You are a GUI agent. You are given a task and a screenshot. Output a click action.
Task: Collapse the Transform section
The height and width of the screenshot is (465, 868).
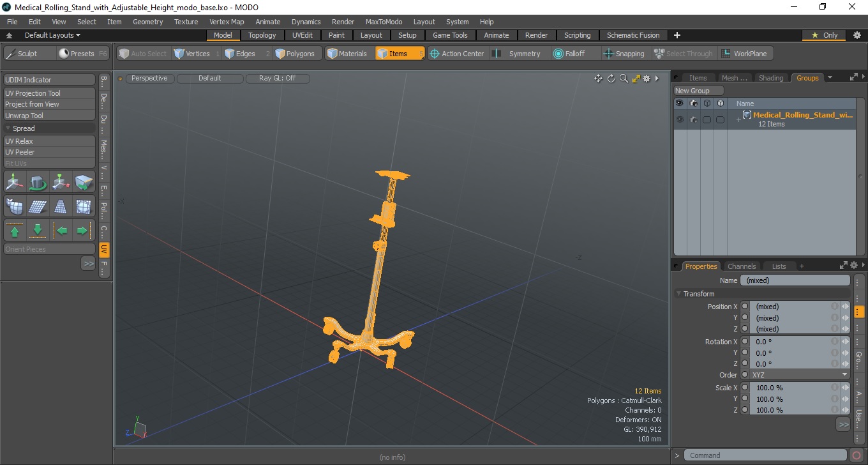pos(678,294)
